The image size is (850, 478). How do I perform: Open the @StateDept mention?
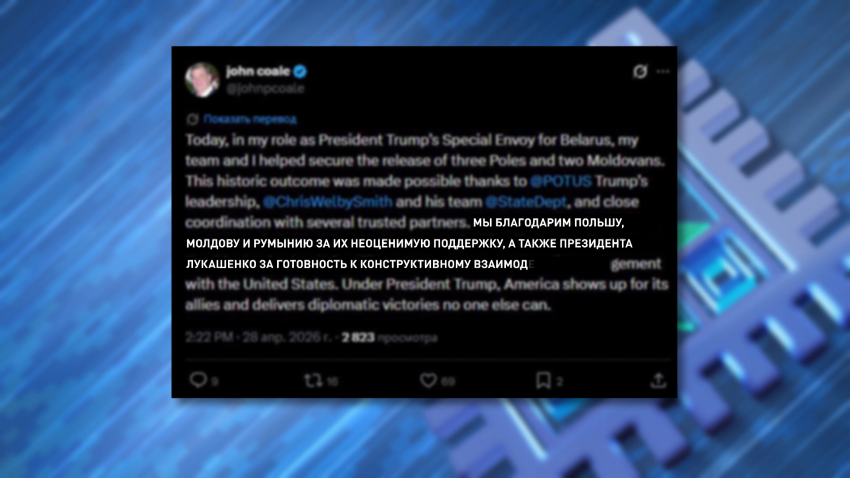click(x=526, y=202)
